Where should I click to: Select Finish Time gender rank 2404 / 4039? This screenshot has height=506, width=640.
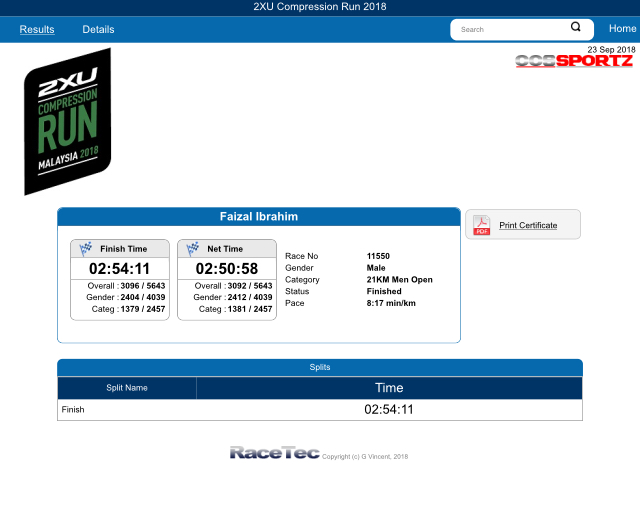(x=143, y=297)
